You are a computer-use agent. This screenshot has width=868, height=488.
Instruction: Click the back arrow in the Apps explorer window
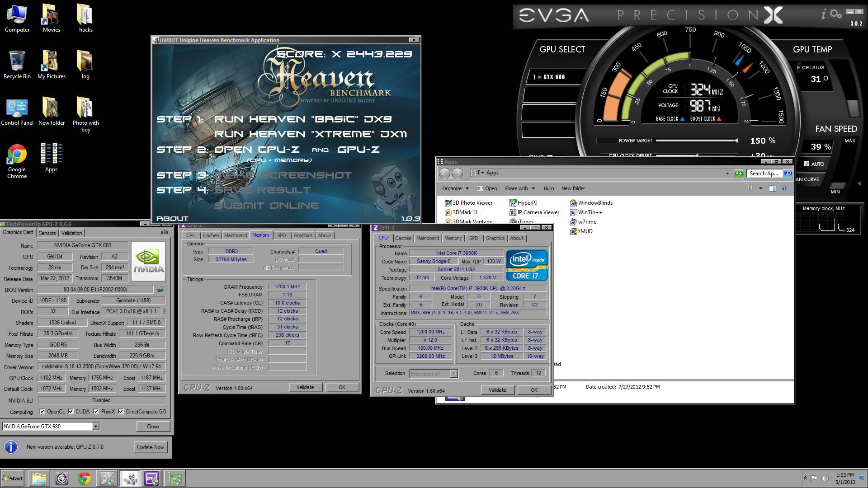click(444, 173)
